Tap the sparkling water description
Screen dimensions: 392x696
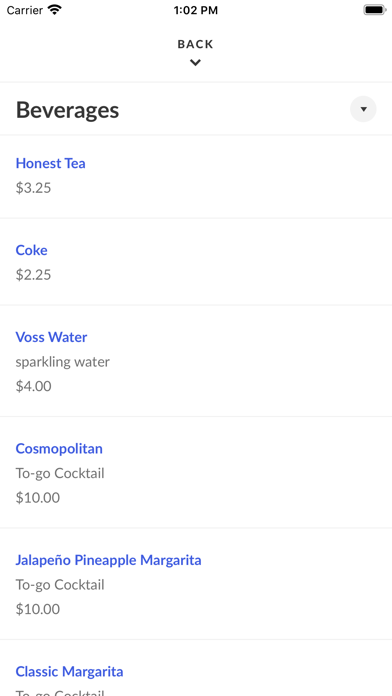(x=63, y=362)
